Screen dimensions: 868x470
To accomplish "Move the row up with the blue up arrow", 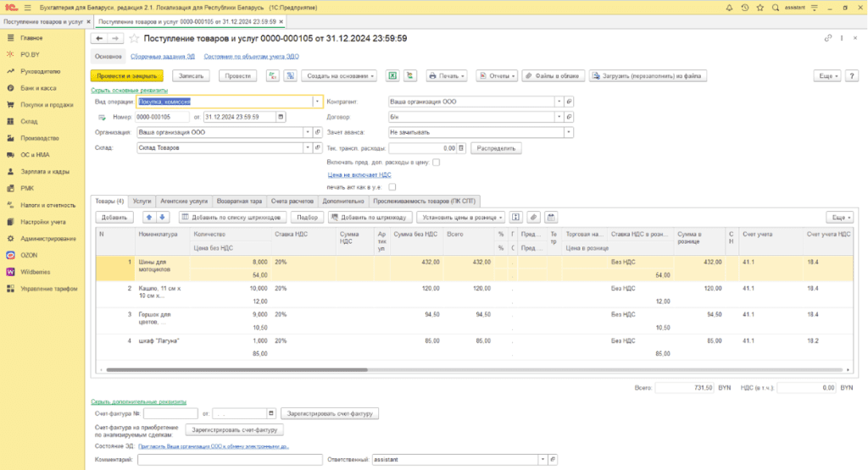I will tap(147, 217).
